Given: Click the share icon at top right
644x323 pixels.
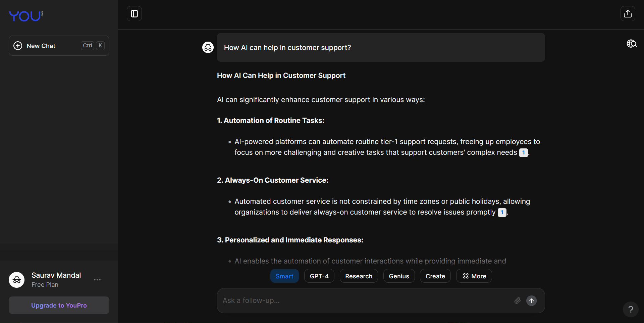Looking at the screenshot, I should 628,14.
